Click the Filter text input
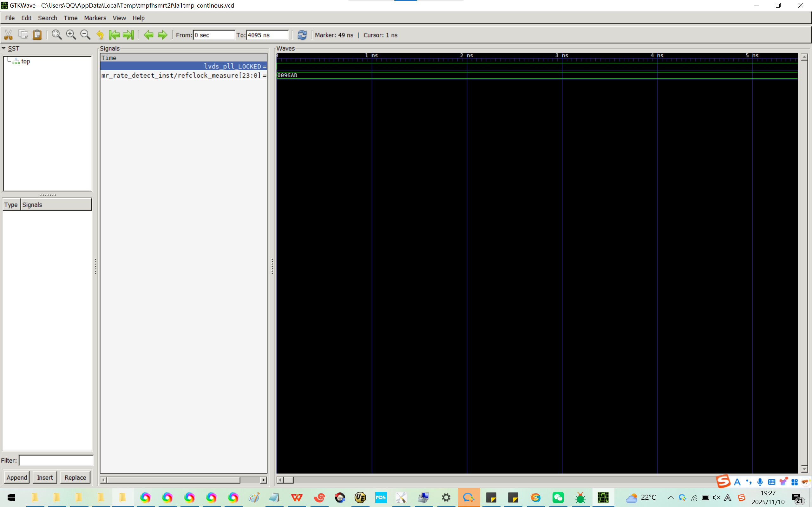This screenshot has width=812, height=507. pos(56,460)
